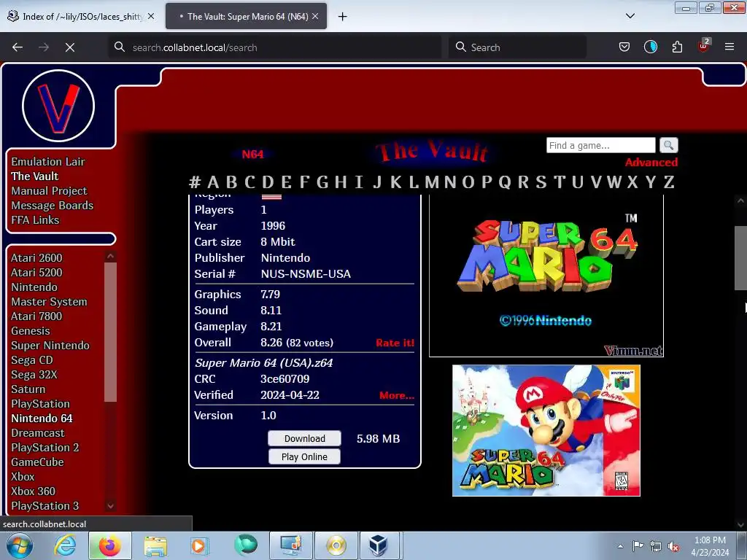Screen dimensions: 747x560
Task: Open Message Boards
Action: 53,206
